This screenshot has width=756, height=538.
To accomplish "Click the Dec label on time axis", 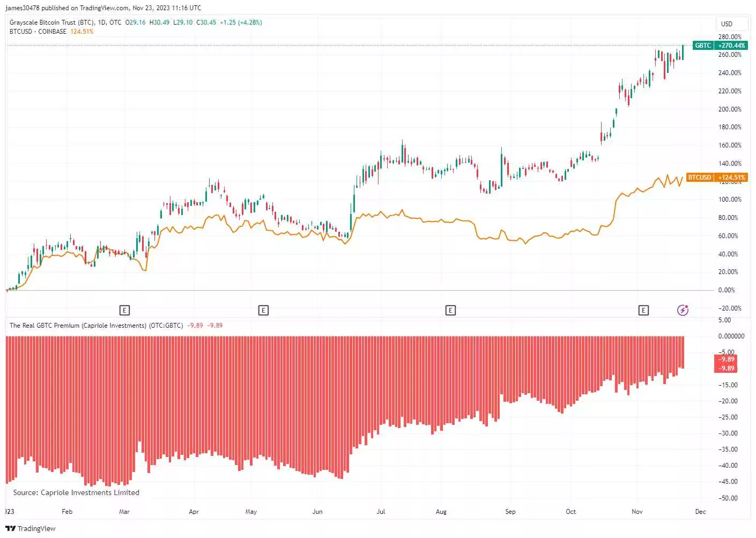I will click(x=701, y=512).
